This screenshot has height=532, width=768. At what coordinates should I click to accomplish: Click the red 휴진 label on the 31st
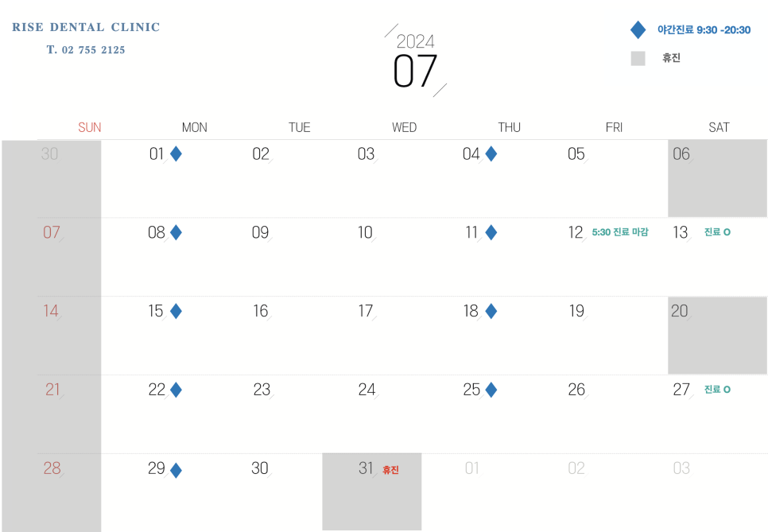pos(390,470)
